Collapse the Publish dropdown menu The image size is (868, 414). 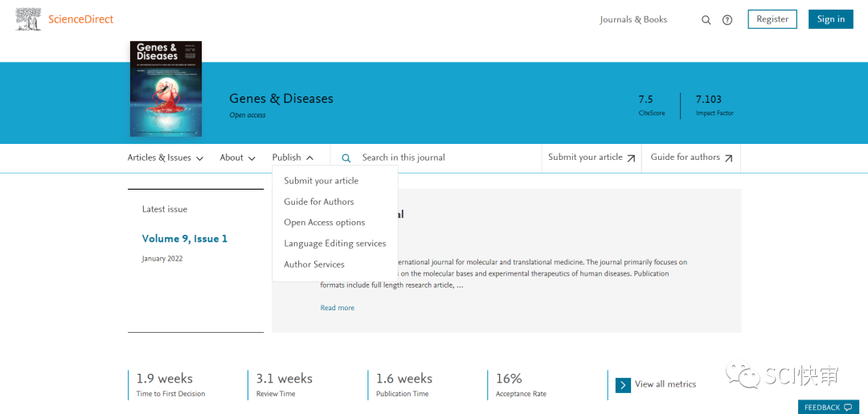tap(293, 158)
